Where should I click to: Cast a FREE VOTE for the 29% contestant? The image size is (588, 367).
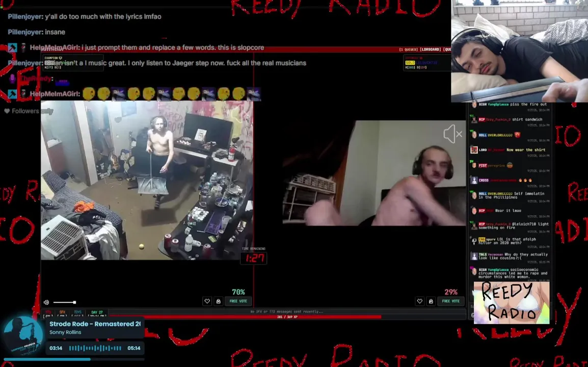point(451,301)
